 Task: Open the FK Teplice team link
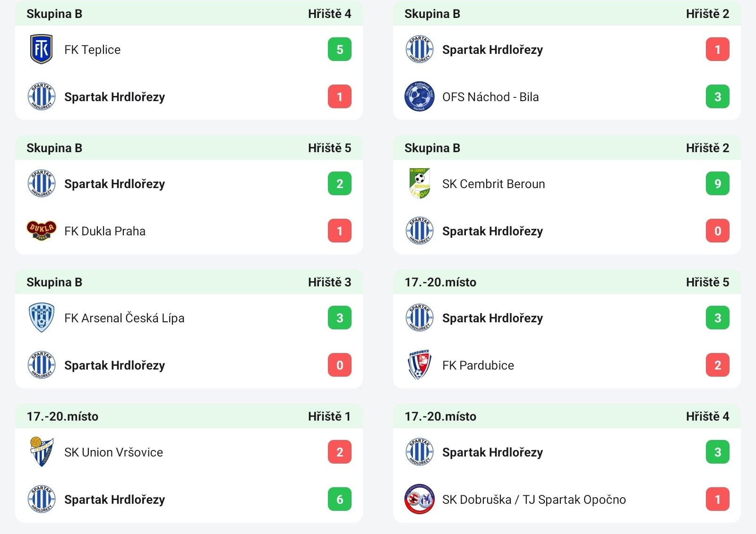[x=93, y=50]
